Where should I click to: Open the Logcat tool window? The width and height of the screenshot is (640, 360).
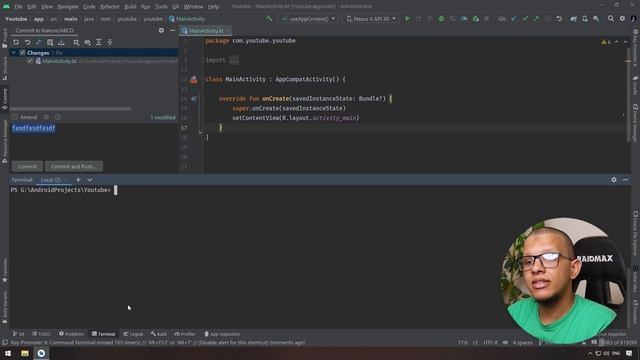pyautogui.click(x=133, y=334)
